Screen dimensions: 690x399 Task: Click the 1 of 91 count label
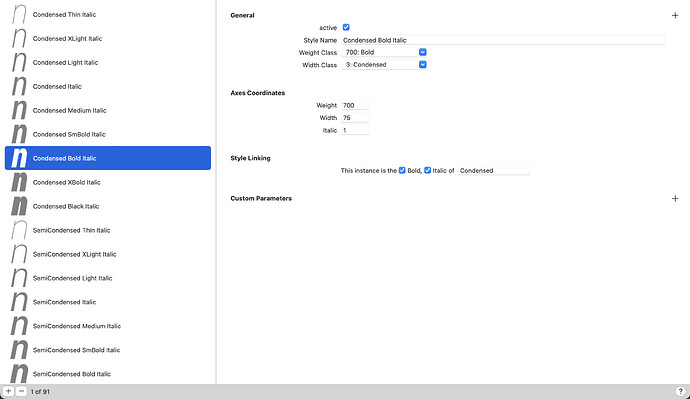[40, 392]
